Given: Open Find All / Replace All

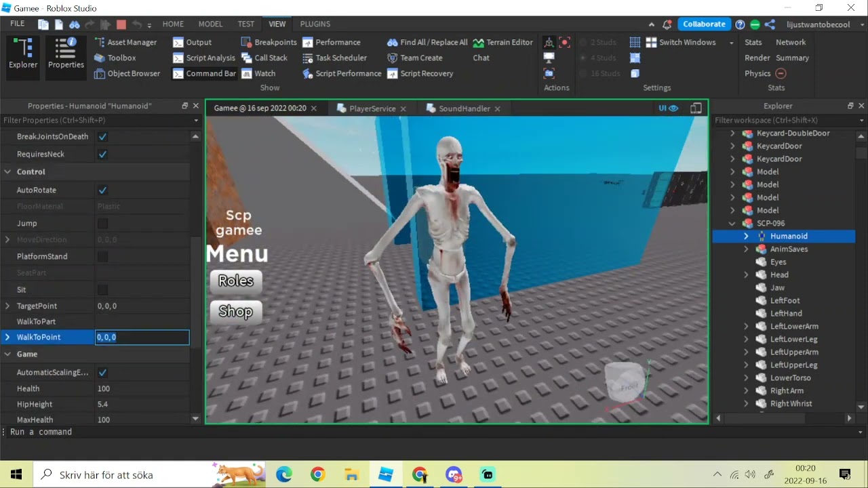Looking at the screenshot, I should click(427, 42).
